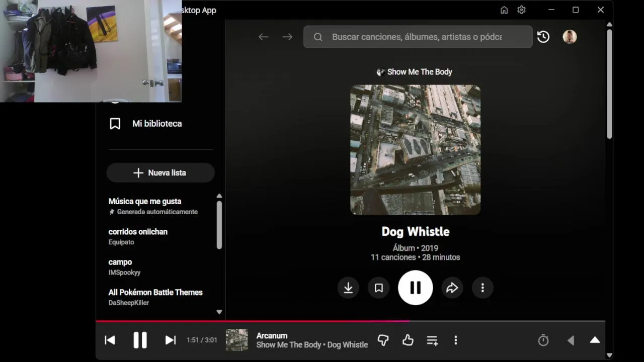This screenshot has width=644, height=362.
Task: Click the Dog Whistle album title
Action: pos(416,232)
